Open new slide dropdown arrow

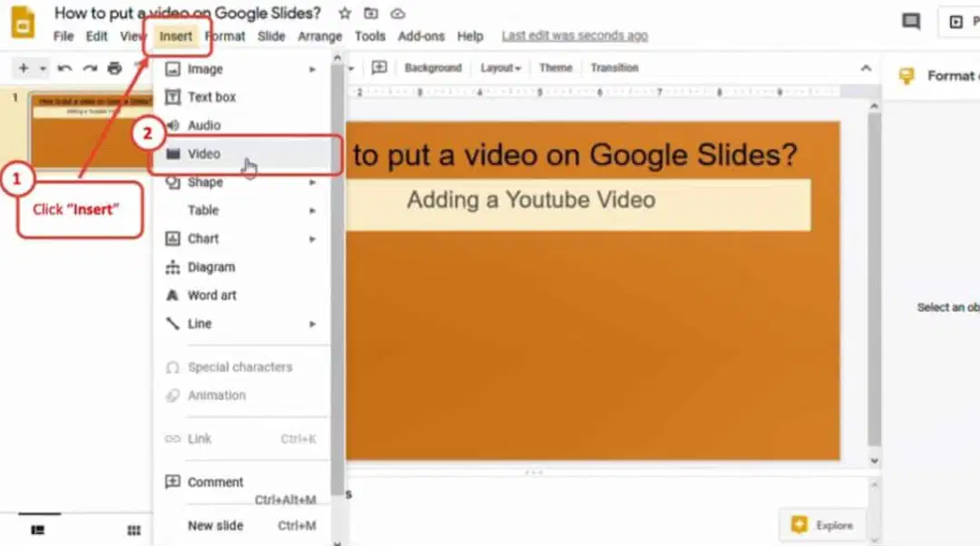44,68
